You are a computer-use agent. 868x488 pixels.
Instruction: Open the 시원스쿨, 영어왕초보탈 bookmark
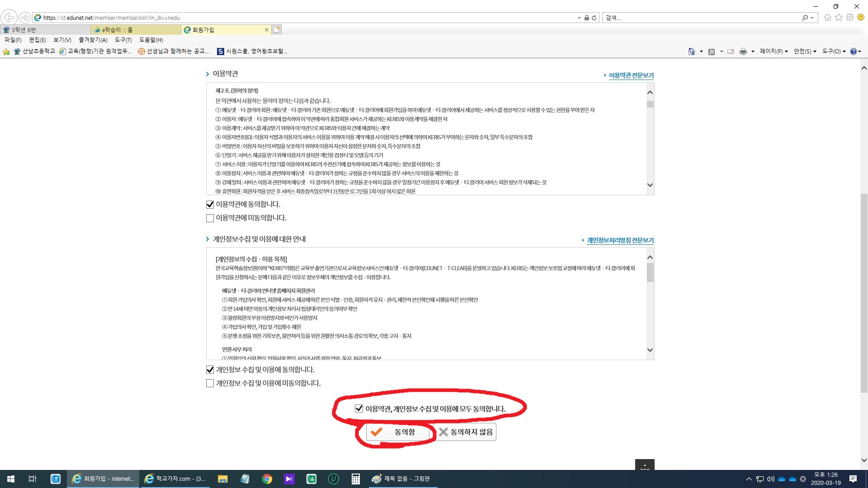point(252,52)
